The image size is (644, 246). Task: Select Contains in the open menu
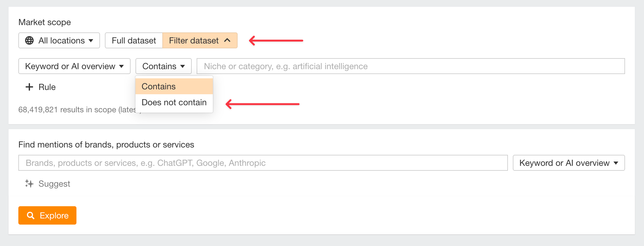(174, 86)
